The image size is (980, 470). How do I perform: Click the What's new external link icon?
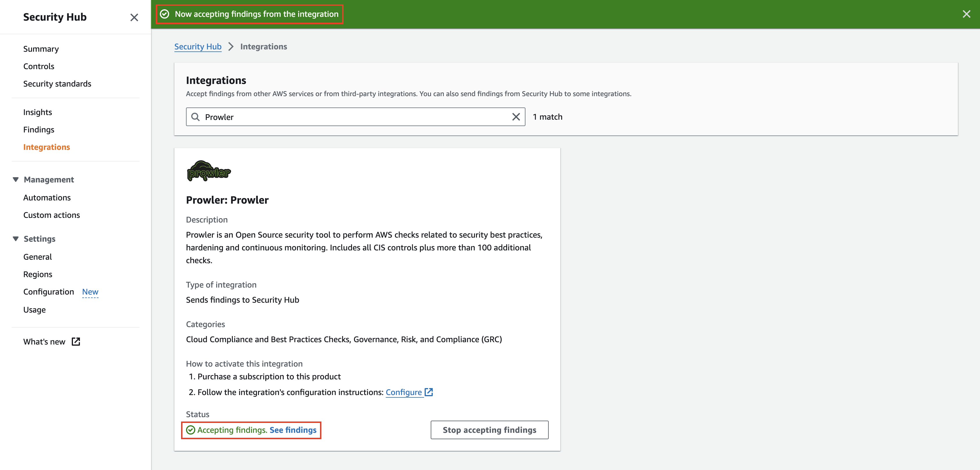coord(76,342)
